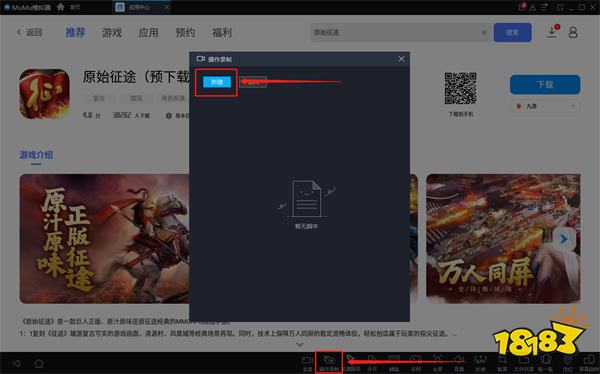Click the Android back triangle icon
This screenshot has width=600, height=374.
click(16, 363)
